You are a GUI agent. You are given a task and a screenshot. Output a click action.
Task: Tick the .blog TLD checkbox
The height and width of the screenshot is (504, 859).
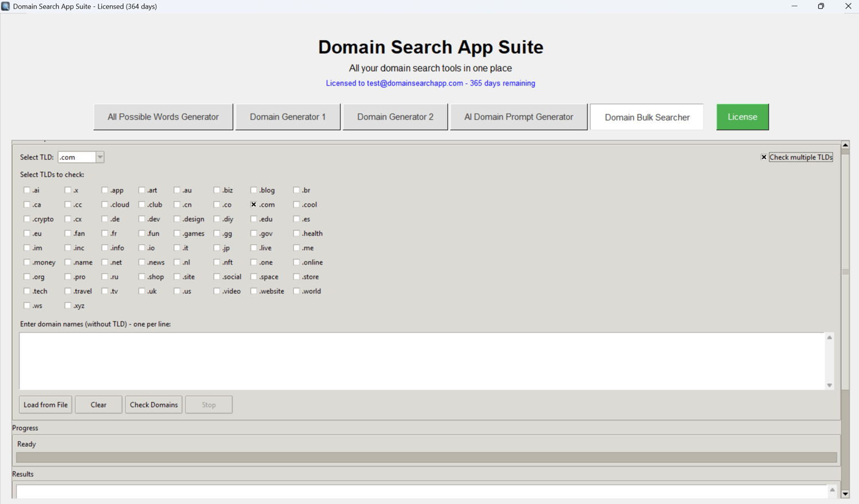(x=254, y=190)
